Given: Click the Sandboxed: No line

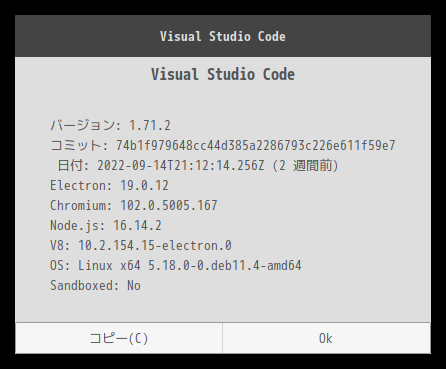Looking at the screenshot, I should point(95,285).
